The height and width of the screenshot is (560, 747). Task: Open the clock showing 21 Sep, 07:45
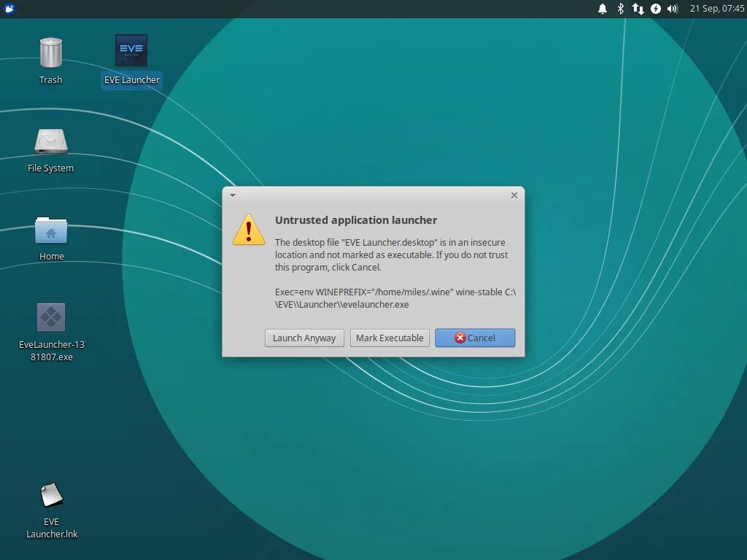[716, 9]
